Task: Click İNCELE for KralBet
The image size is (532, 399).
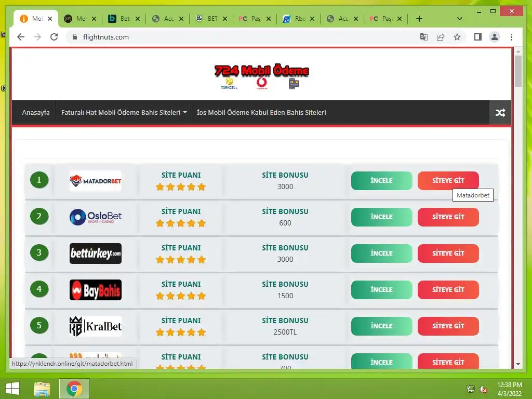Action: 382,326
